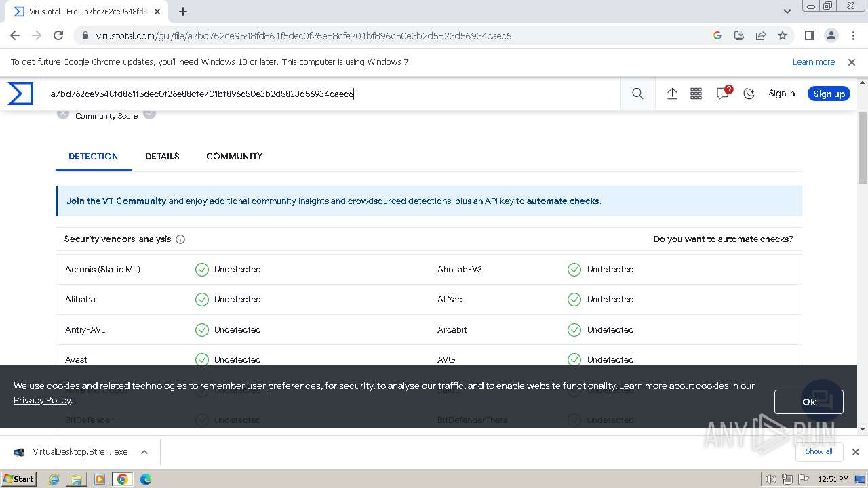Click AhnLab-V3 vendor name
Viewport: 868px width, 488px height.
coord(460,270)
